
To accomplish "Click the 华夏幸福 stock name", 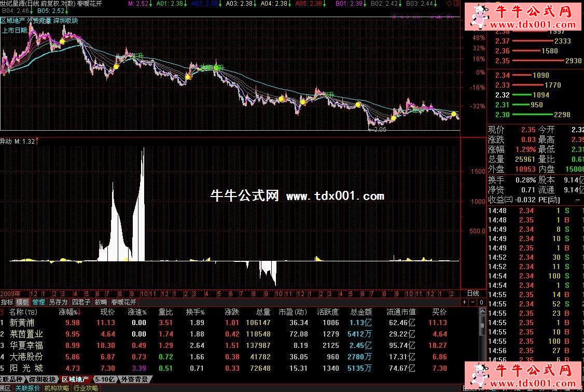I will coord(26,345).
